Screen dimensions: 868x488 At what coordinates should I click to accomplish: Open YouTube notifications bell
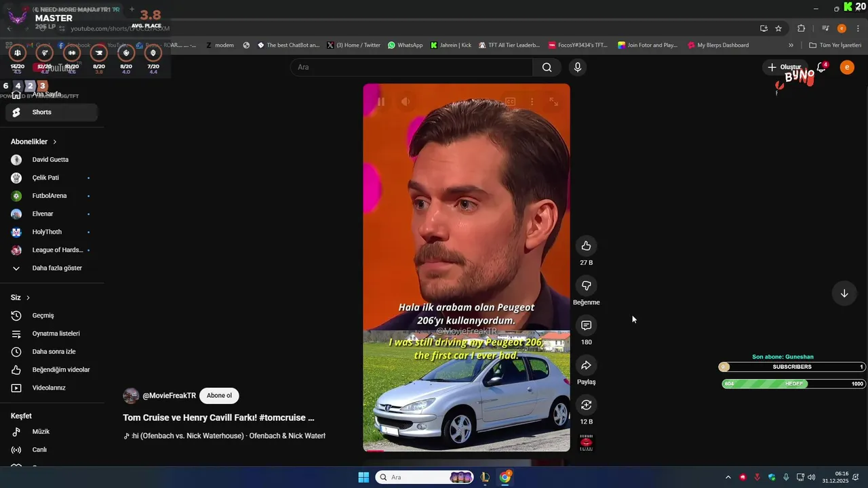pyautogui.click(x=821, y=67)
